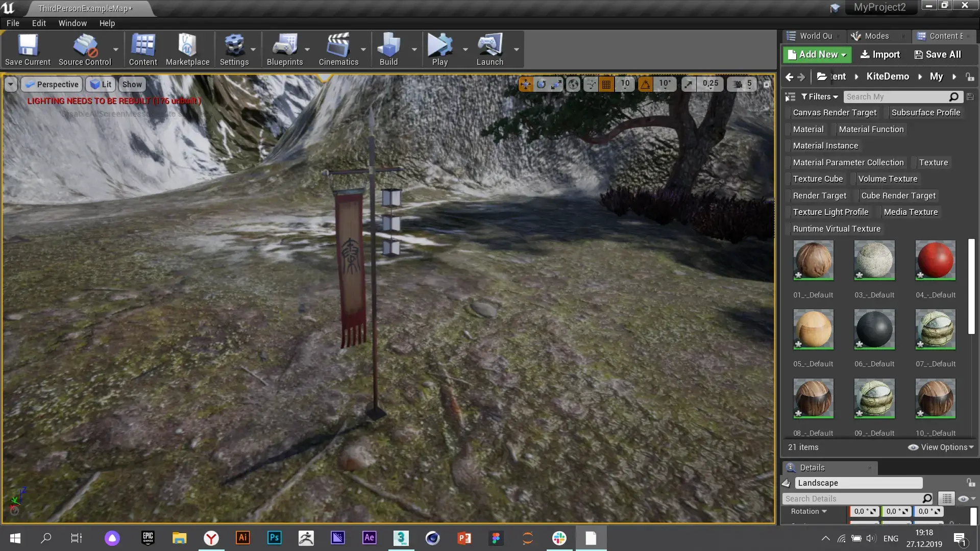
Task: Switch to the World Outliner tab
Action: pos(815,36)
